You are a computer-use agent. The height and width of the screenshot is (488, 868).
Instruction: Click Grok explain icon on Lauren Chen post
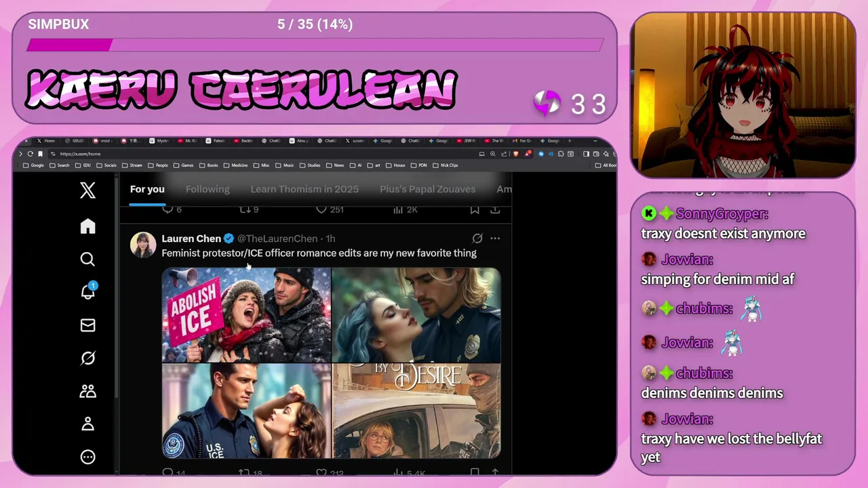click(x=477, y=239)
